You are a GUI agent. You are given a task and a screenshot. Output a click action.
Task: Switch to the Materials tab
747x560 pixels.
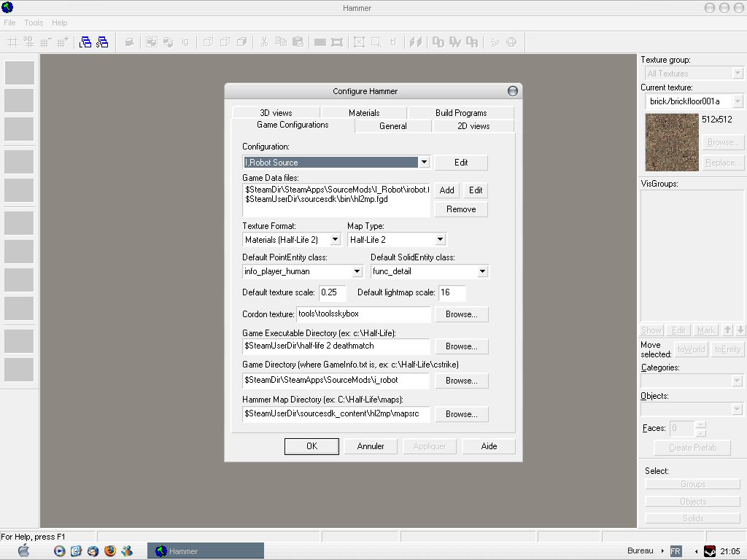click(x=364, y=113)
